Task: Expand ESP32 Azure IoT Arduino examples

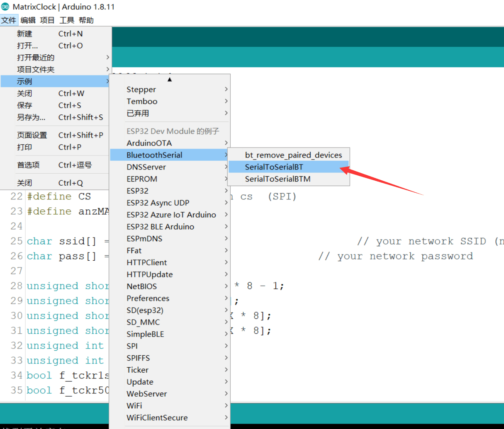Action: (x=170, y=215)
